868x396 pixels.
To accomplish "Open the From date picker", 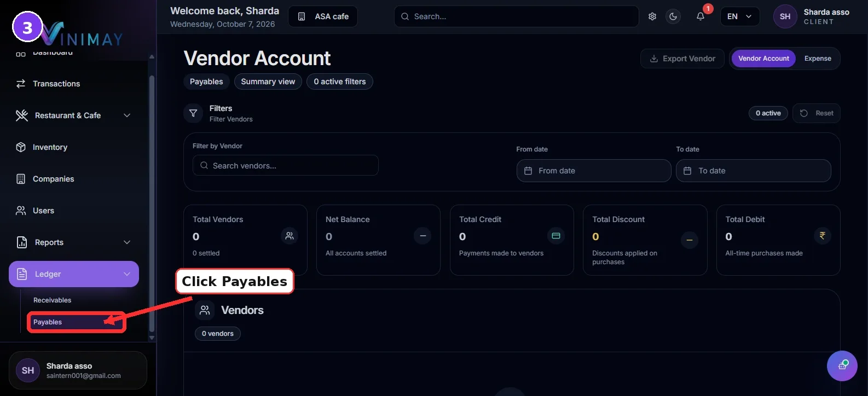I will [x=594, y=171].
